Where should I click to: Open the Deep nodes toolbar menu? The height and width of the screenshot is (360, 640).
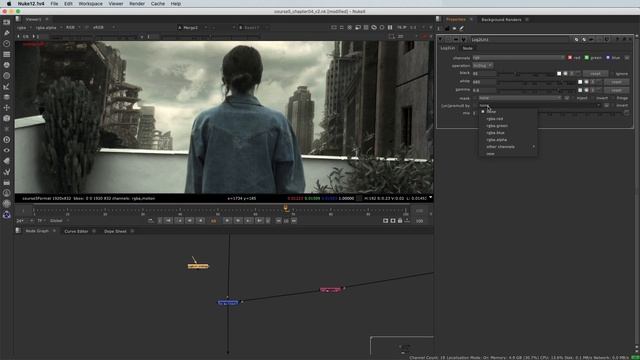[7, 140]
